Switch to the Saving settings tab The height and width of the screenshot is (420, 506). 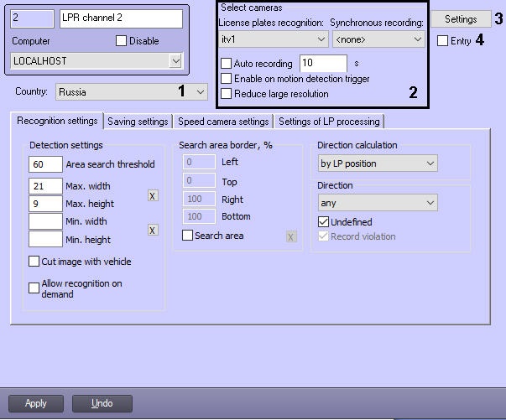pyautogui.click(x=138, y=122)
